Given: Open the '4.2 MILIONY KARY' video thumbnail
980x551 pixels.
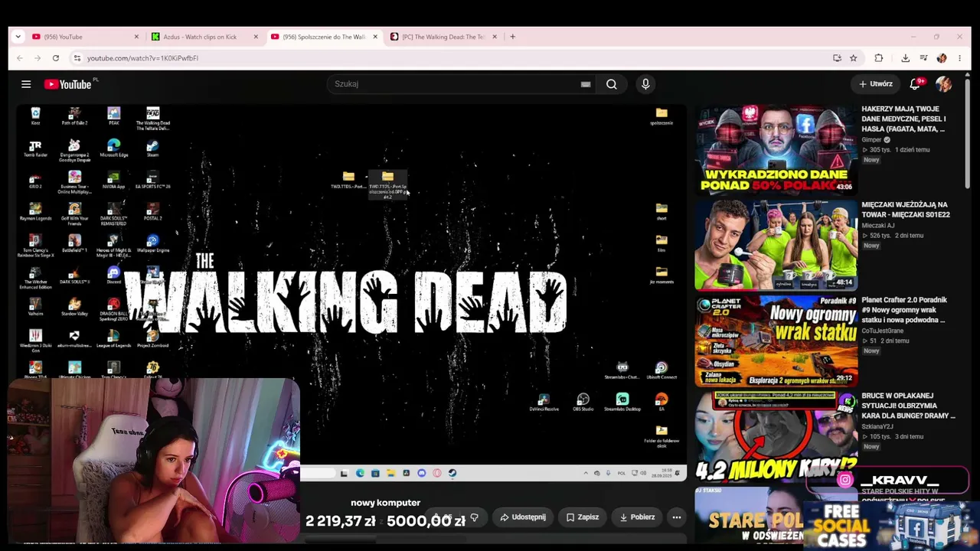Looking at the screenshot, I should pos(776,436).
